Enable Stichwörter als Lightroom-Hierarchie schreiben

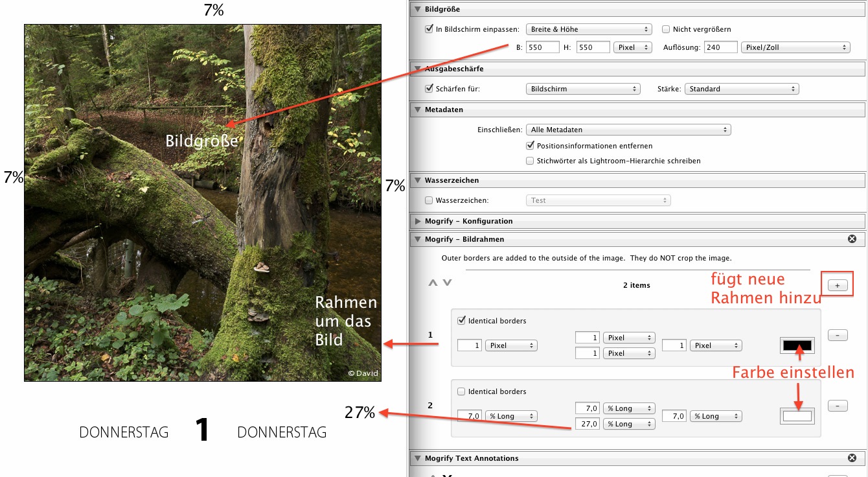pyautogui.click(x=531, y=161)
